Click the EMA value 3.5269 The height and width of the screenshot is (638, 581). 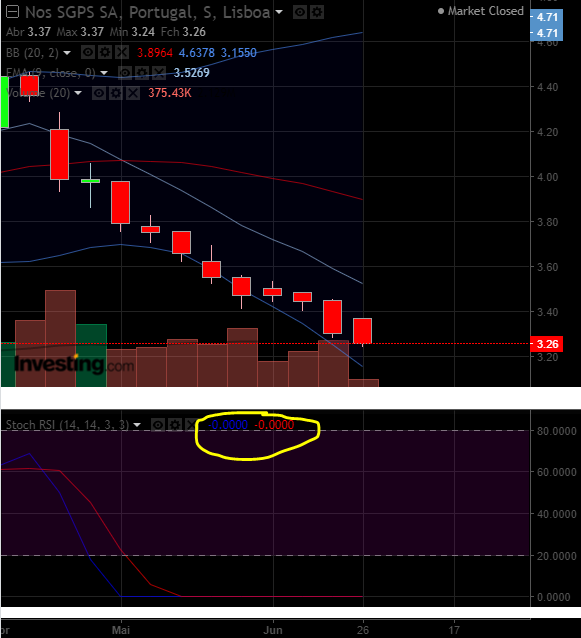[192, 73]
